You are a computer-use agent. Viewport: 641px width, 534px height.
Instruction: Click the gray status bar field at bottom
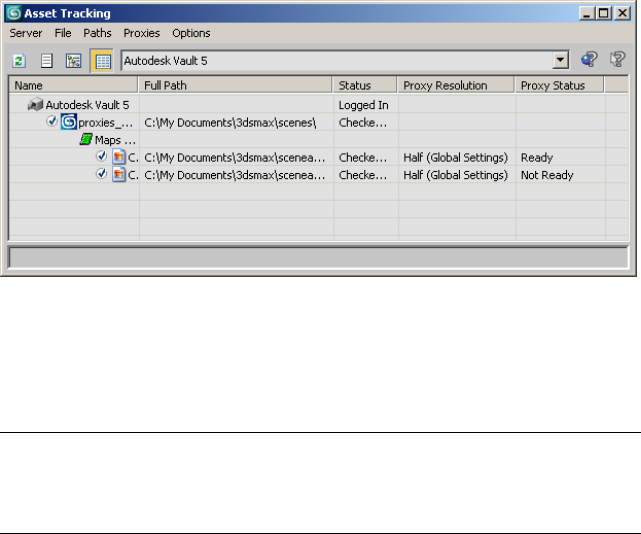pos(318,258)
